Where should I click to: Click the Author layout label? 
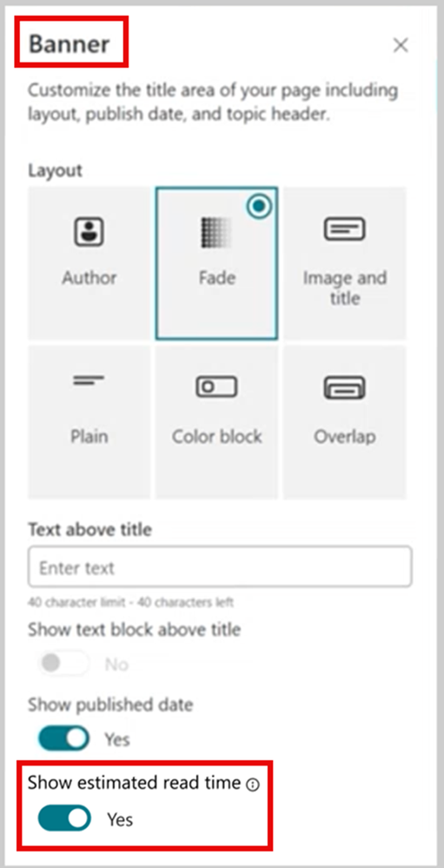[x=89, y=277]
